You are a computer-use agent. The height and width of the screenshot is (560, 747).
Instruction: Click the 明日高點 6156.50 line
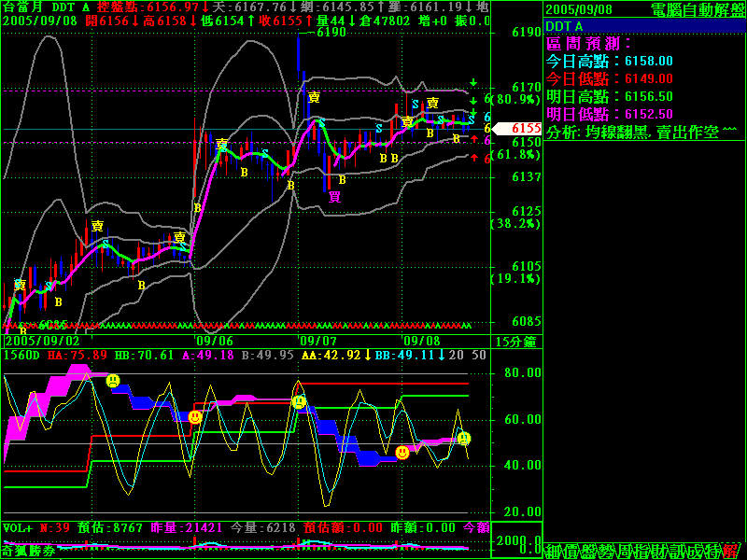(x=610, y=97)
